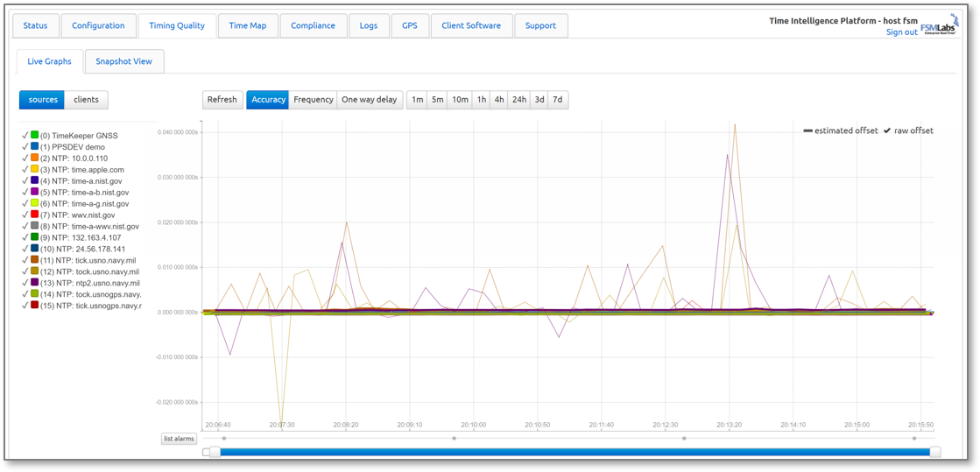Uncheck the 132.163.4.107 source checkmark
This screenshot has height=472, width=980.
tap(25, 237)
